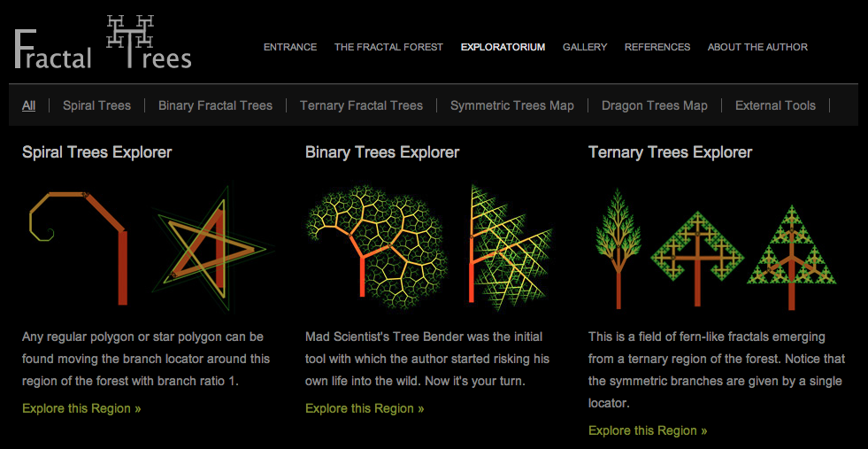Click the spiral hook tree image

click(x=79, y=248)
